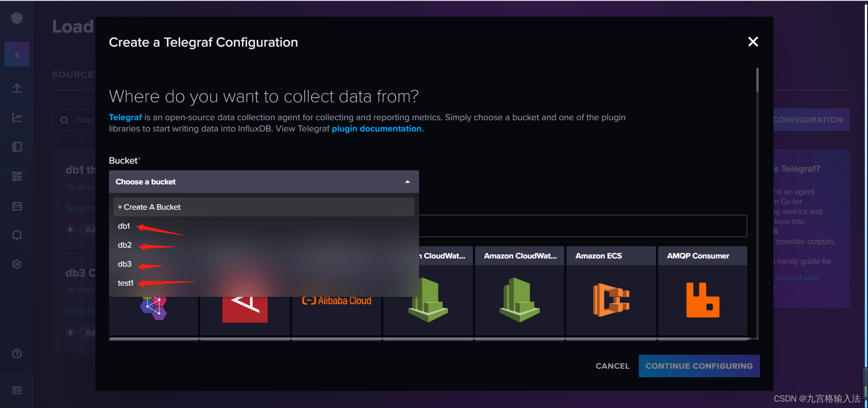
Task: Select the red Aerospike plugin tile
Action: (x=245, y=310)
